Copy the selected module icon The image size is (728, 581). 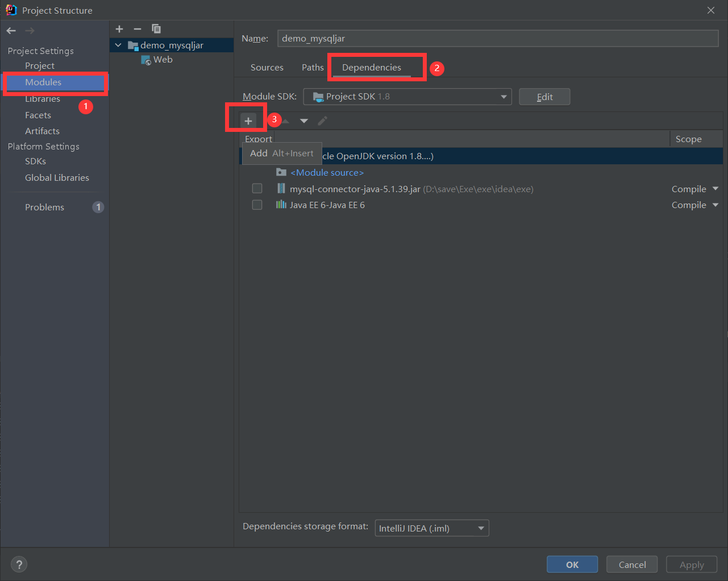(156, 29)
